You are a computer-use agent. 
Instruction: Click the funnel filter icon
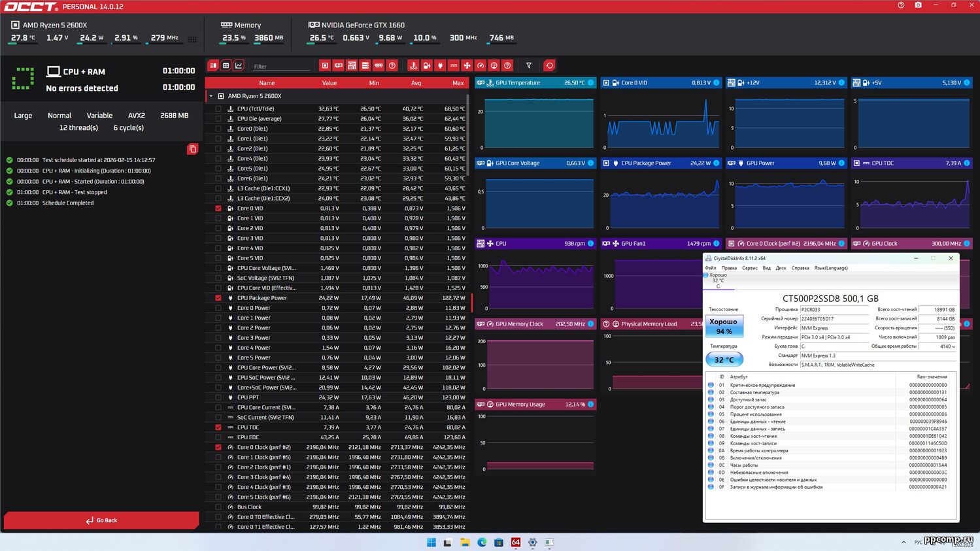click(x=529, y=65)
